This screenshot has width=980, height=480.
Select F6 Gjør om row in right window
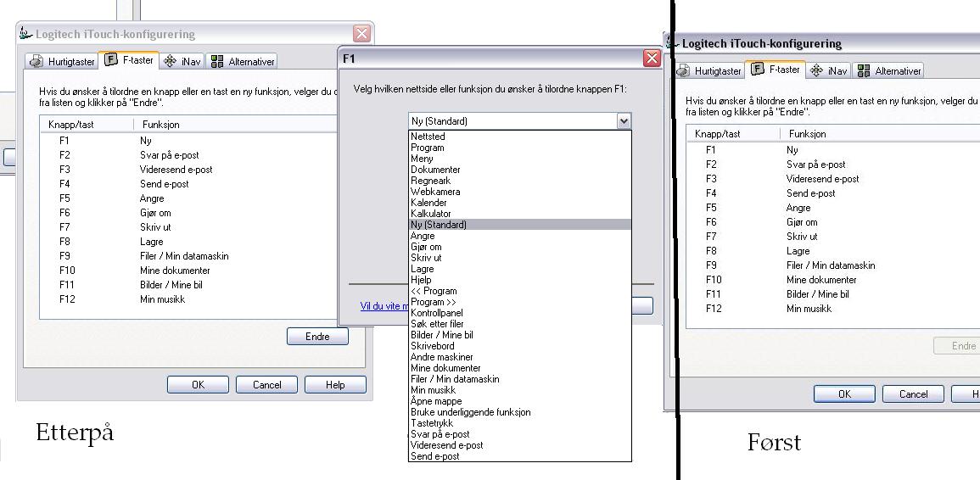(834, 222)
